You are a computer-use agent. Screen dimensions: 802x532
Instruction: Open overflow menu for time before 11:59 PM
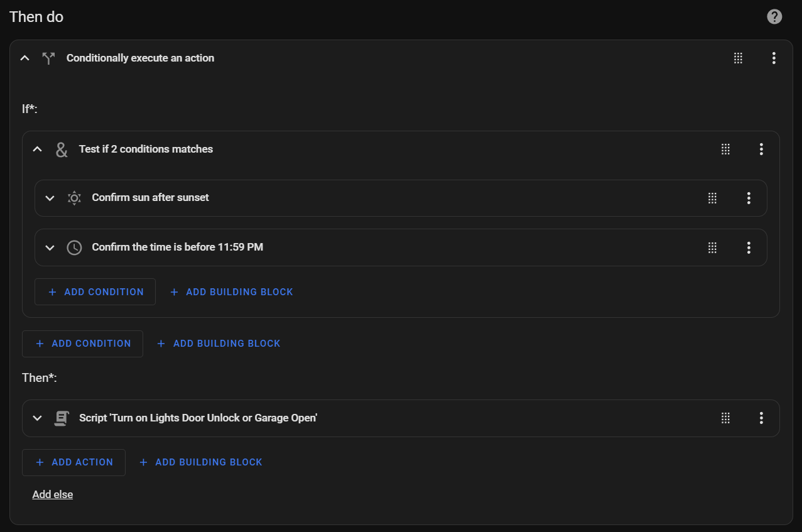click(749, 247)
